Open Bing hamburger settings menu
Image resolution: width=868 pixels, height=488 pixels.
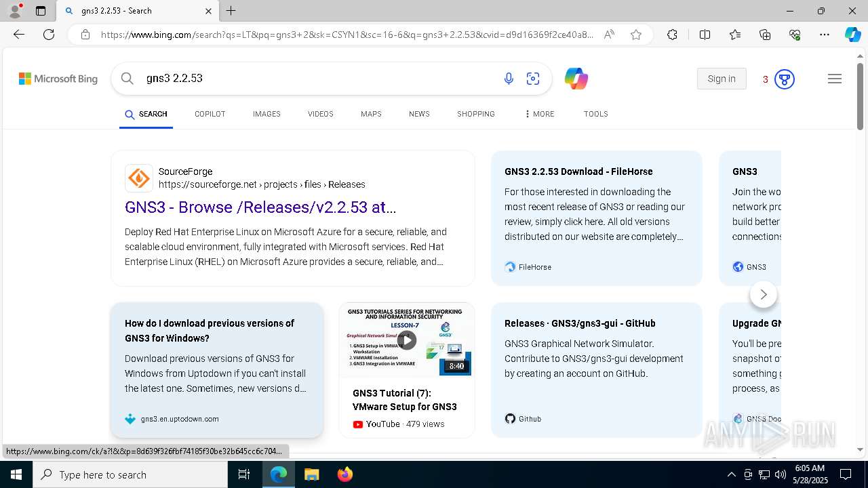835,79
